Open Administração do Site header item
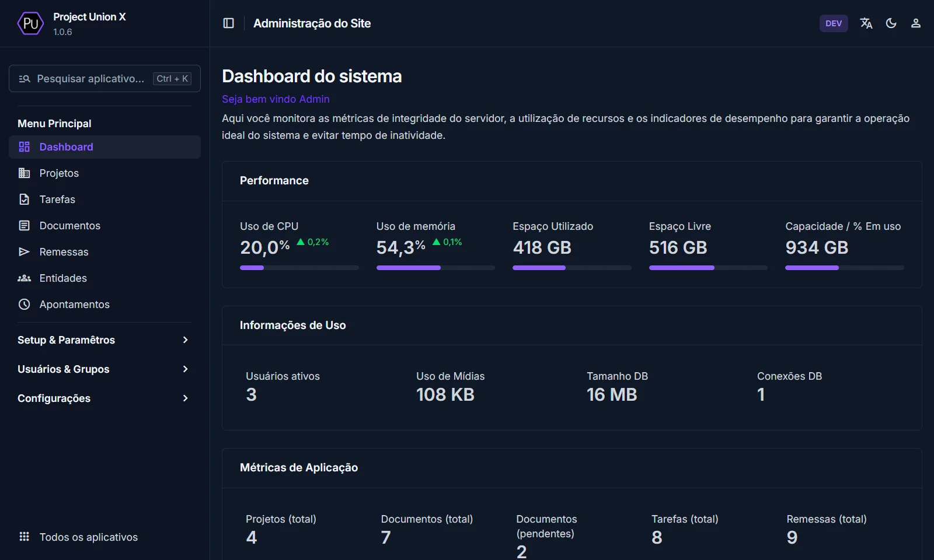This screenshot has height=560, width=934. [312, 23]
